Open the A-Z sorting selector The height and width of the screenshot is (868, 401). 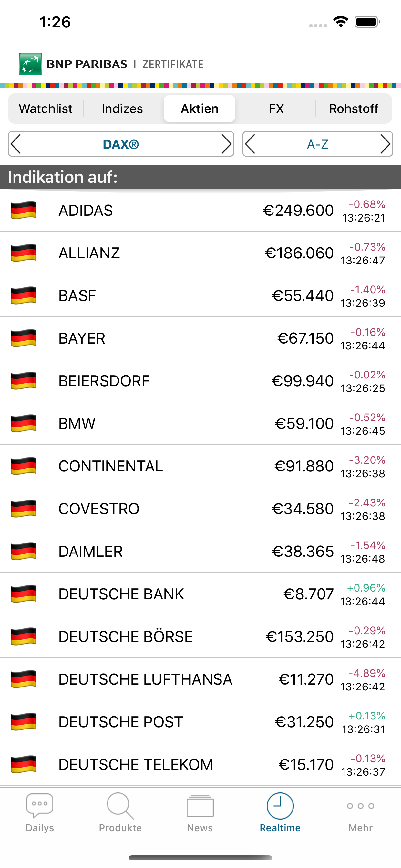317,144
